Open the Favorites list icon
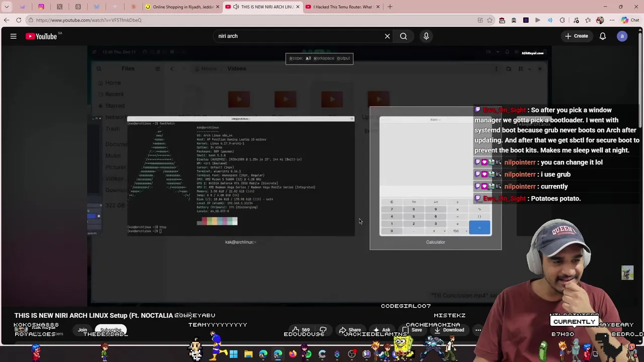 coord(588,20)
